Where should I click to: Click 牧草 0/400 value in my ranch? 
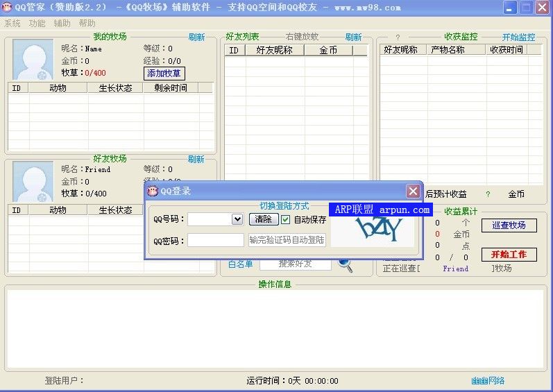click(95, 73)
